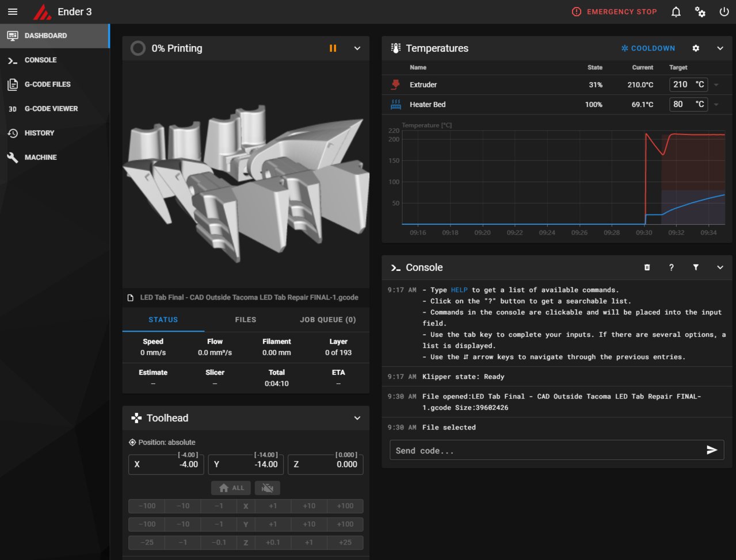Open the console command help list
The height and width of the screenshot is (560, 736).
672,267
